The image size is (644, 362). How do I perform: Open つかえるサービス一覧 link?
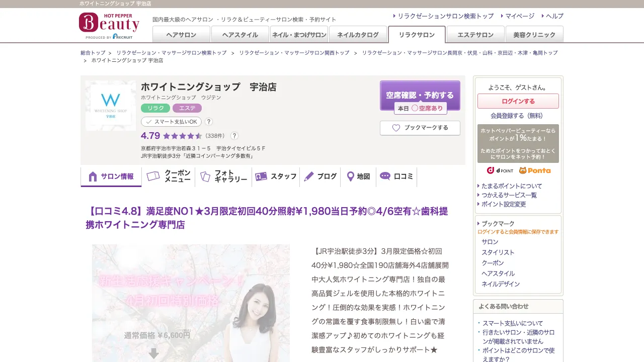(509, 195)
